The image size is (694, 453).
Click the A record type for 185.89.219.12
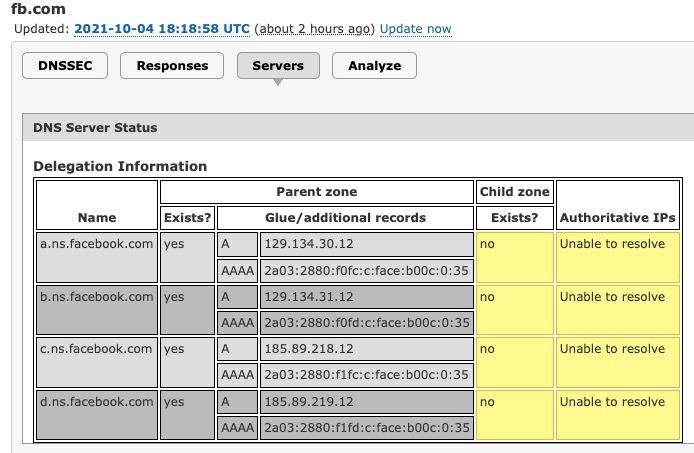[x=237, y=402]
